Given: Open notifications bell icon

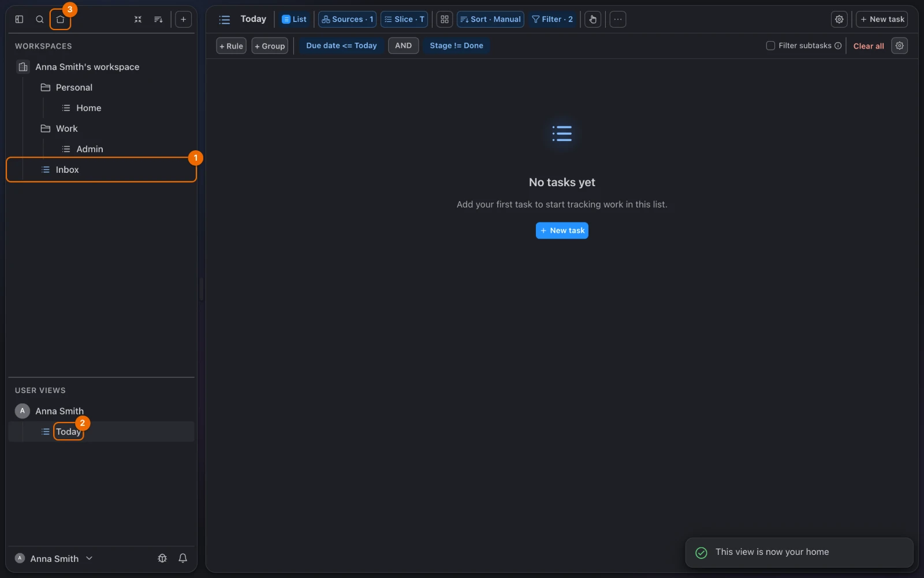Looking at the screenshot, I should click(183, 558).
